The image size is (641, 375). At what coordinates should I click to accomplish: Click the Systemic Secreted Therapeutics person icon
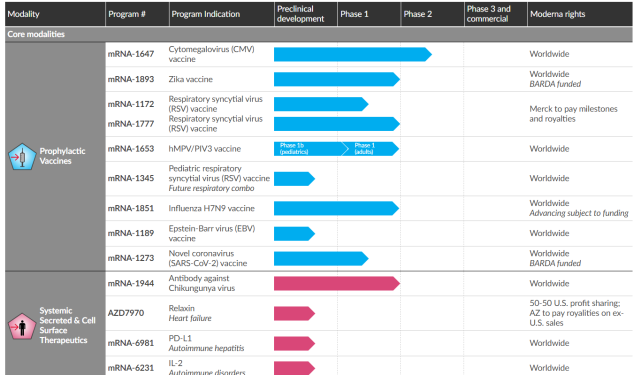click(x=22, y=326)
